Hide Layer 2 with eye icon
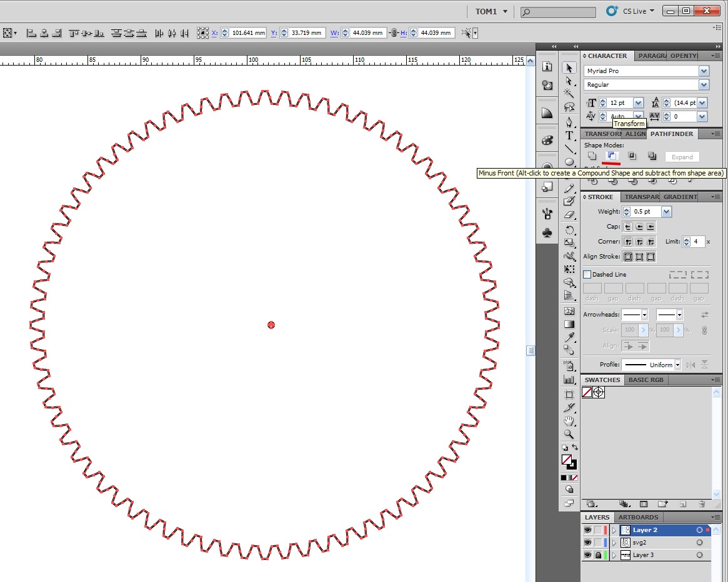 [587, 530]
